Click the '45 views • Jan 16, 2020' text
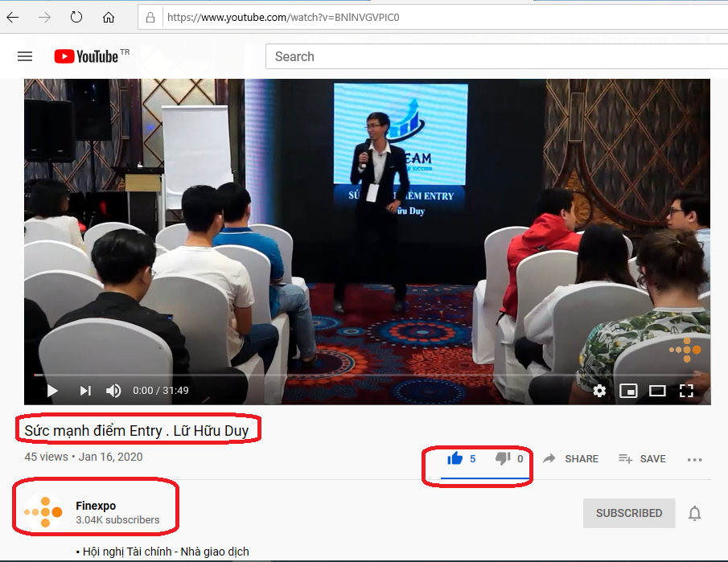728x562 pixels. tap(84, 457)
